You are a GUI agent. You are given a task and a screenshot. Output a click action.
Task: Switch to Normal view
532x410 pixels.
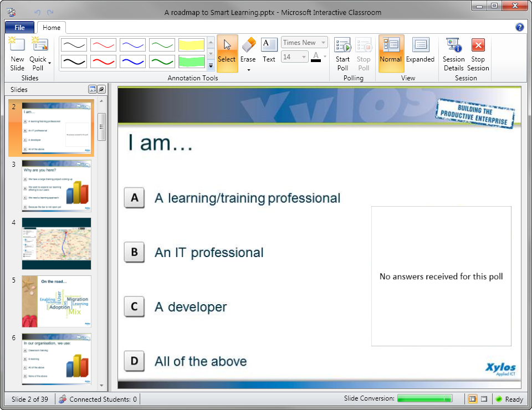click(x=391, y=53)
